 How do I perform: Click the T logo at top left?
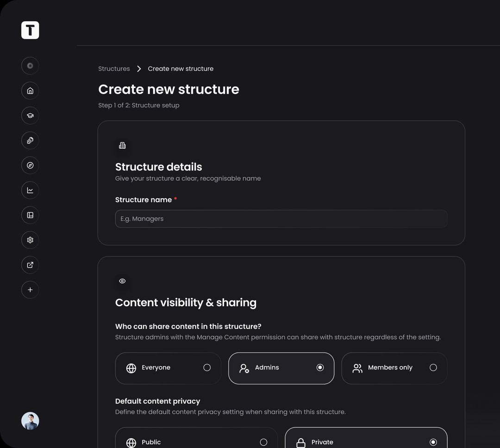click(x=30, y=30)
